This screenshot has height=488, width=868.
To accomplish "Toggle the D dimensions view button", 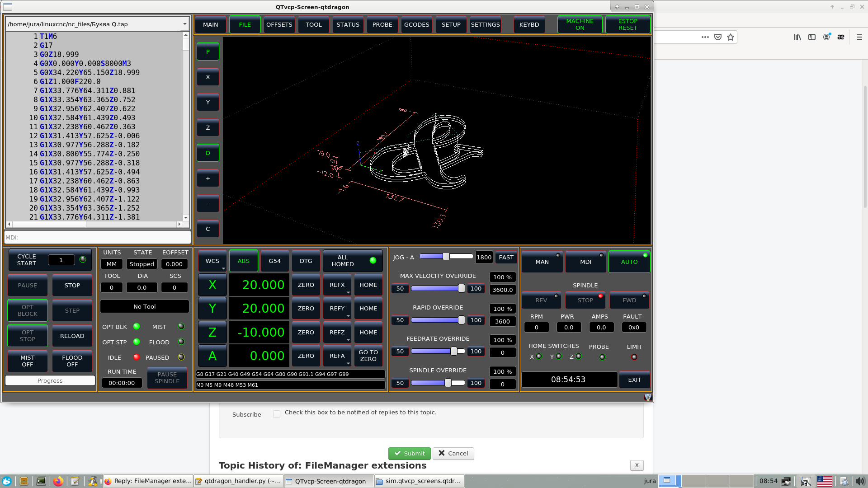I will (x=208, y=153).
